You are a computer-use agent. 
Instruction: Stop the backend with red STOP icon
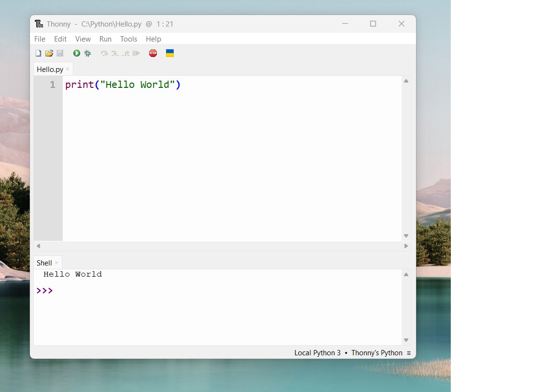153,53
